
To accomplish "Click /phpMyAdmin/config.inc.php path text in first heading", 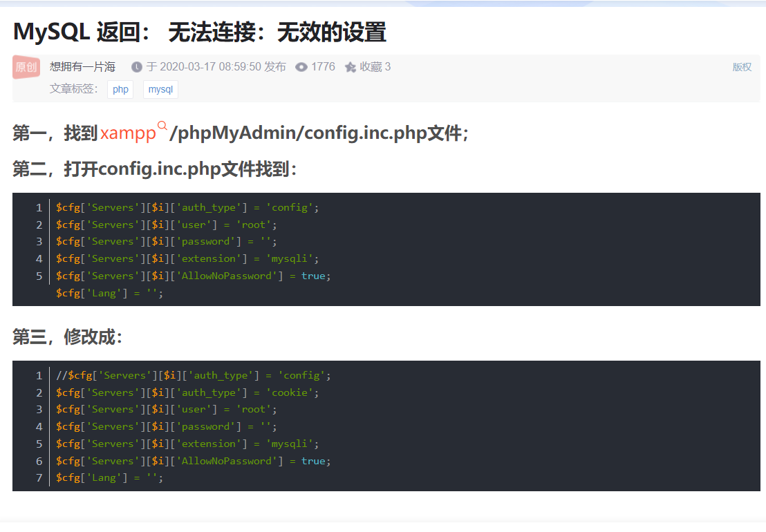I will point(298,133).
